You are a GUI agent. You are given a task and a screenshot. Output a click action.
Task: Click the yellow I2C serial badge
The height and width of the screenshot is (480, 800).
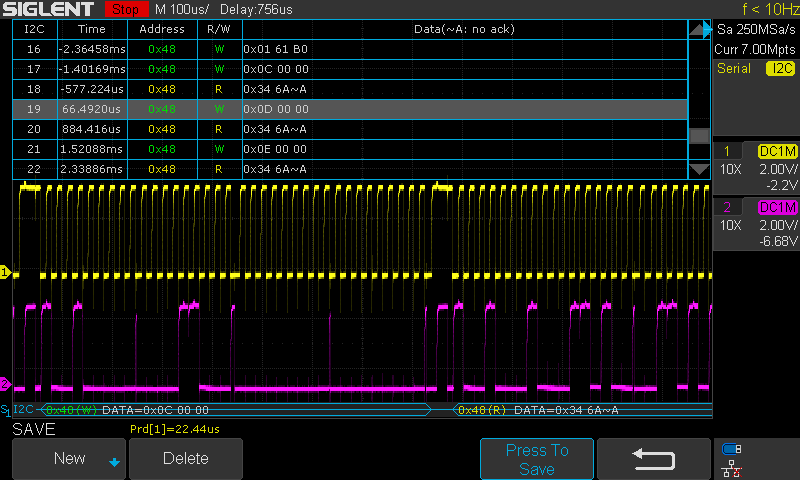781,68
